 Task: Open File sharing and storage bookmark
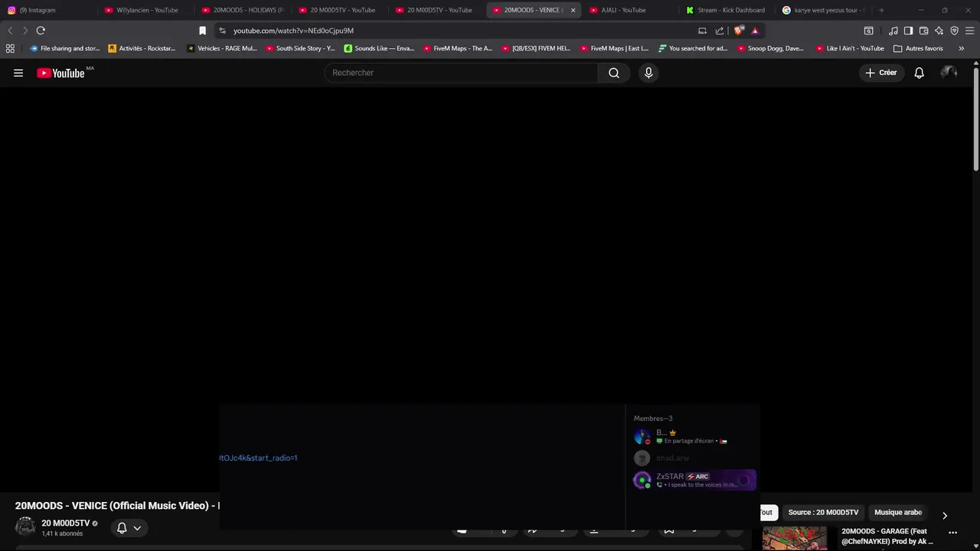(x=64, y=48)
